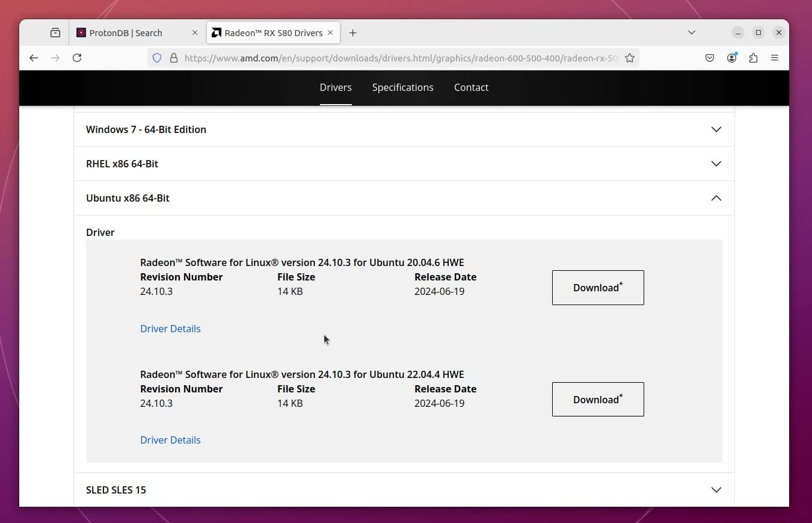
Task: Open the list all tabs dropdown
Action: click(x=692, y=32)
